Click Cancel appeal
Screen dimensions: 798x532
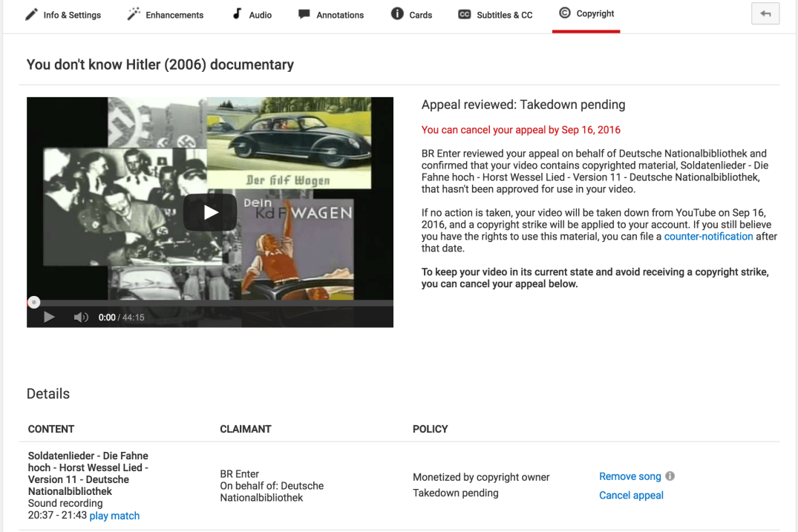pyautogui.click(x=631, y=495)
